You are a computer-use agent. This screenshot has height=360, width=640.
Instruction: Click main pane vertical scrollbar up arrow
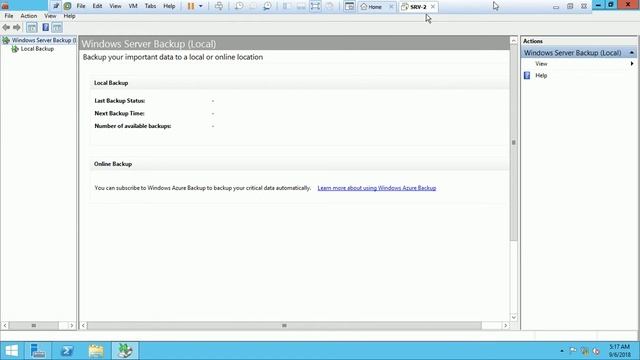[513, 40]
